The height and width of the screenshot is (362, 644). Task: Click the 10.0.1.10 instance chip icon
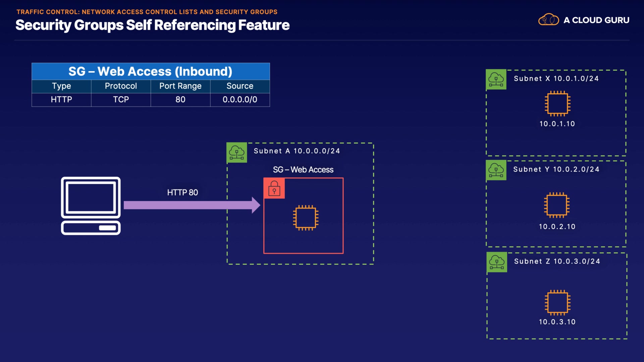click(x=557, y=104)
